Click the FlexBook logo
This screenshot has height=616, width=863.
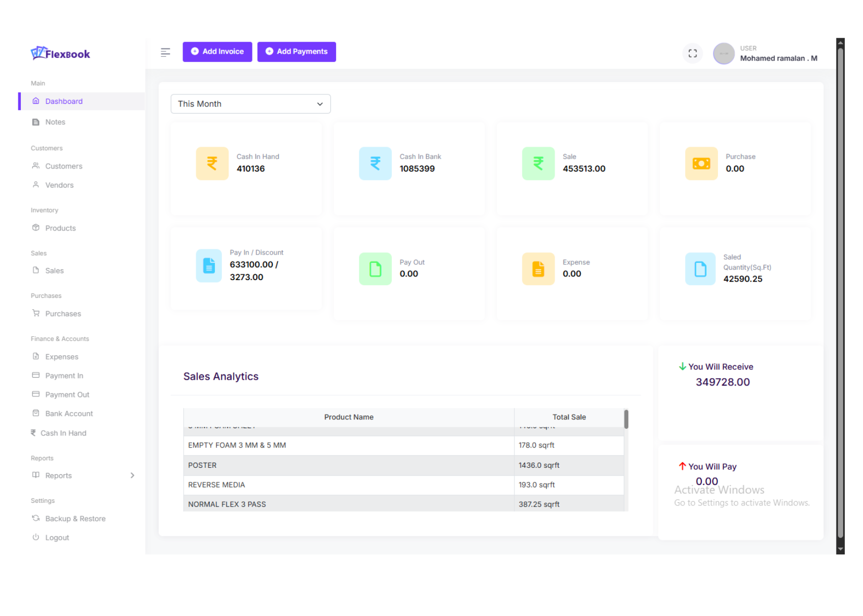(61, 53)
